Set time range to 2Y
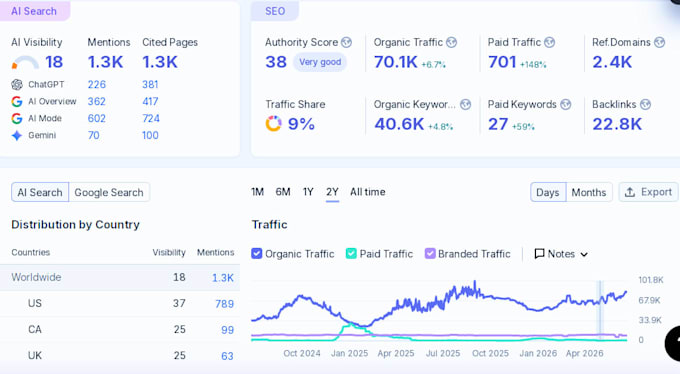The width and height of the screenshot is (680, 374). click(332, 192)
